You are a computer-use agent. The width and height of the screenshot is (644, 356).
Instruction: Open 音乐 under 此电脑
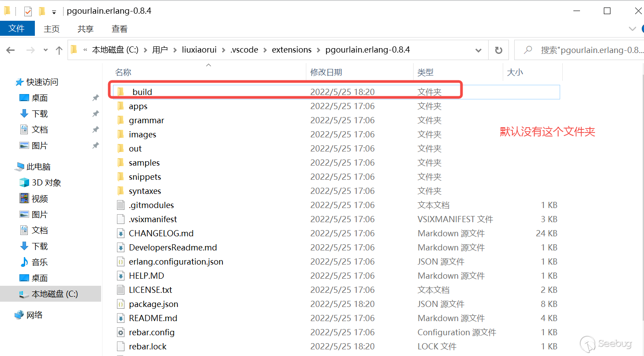[x=39, y=262]
